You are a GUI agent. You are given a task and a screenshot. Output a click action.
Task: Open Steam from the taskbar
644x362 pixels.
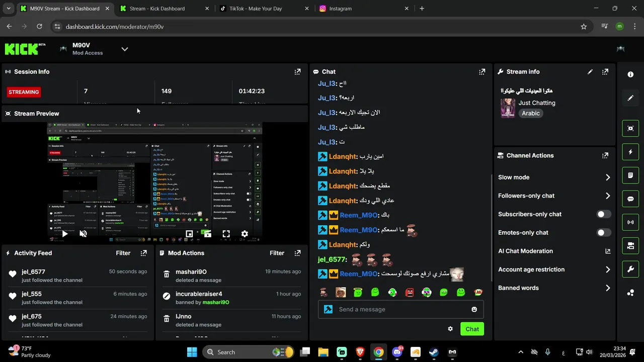(434, 352)
